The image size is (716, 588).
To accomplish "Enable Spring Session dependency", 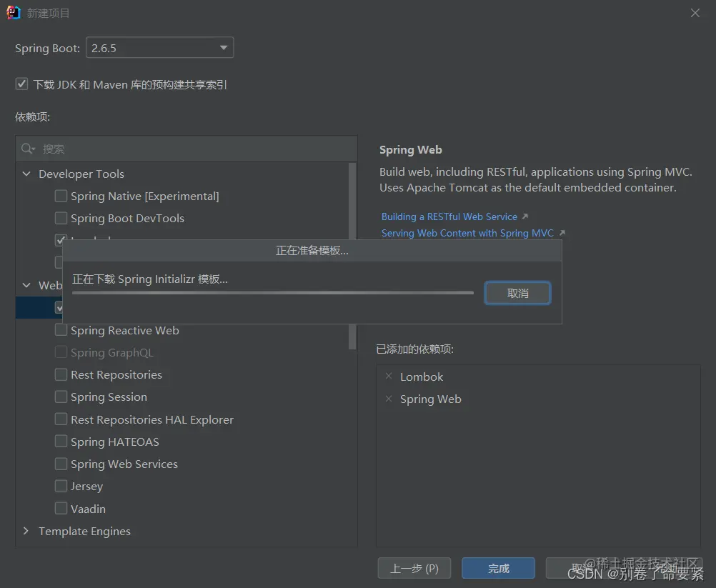I will [x=61, y=397].
